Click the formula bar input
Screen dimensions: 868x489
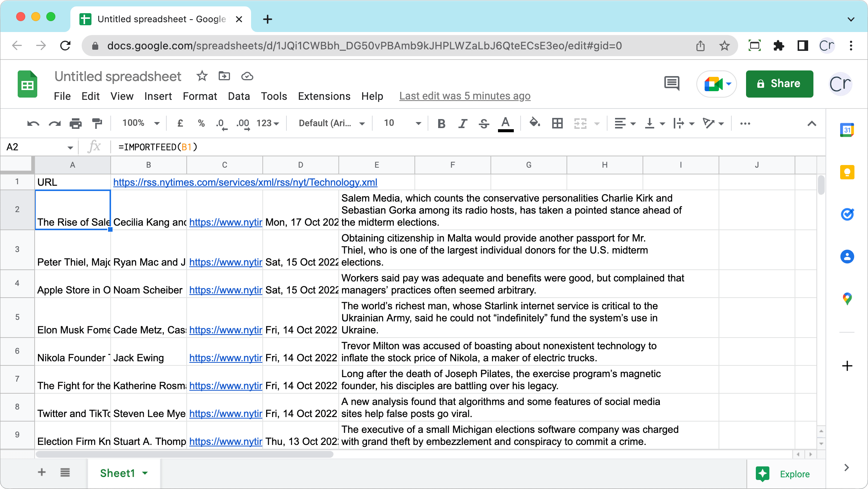coord(467,147)
